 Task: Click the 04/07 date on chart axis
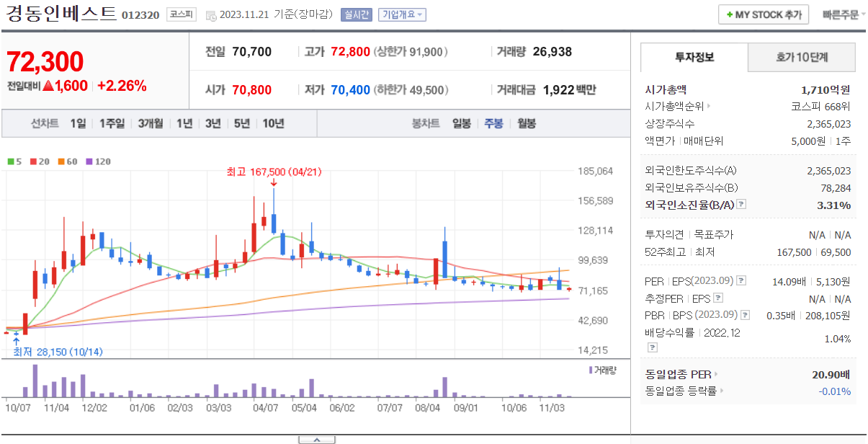[266, 408]
